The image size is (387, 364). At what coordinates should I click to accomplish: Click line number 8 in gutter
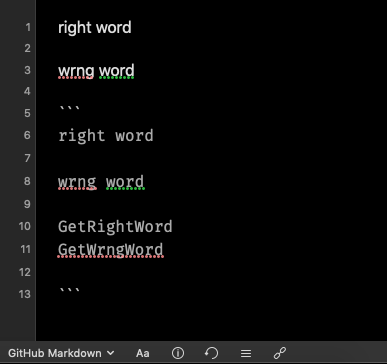tap(27, 181)
